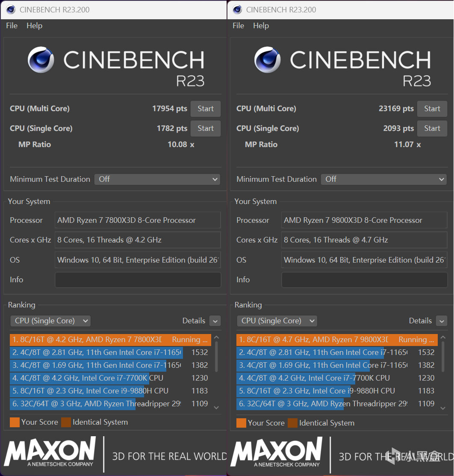This screenshot has height=476, width=454.
Task: Select i9-9880H row in left ranking
Action: (110, 391)
